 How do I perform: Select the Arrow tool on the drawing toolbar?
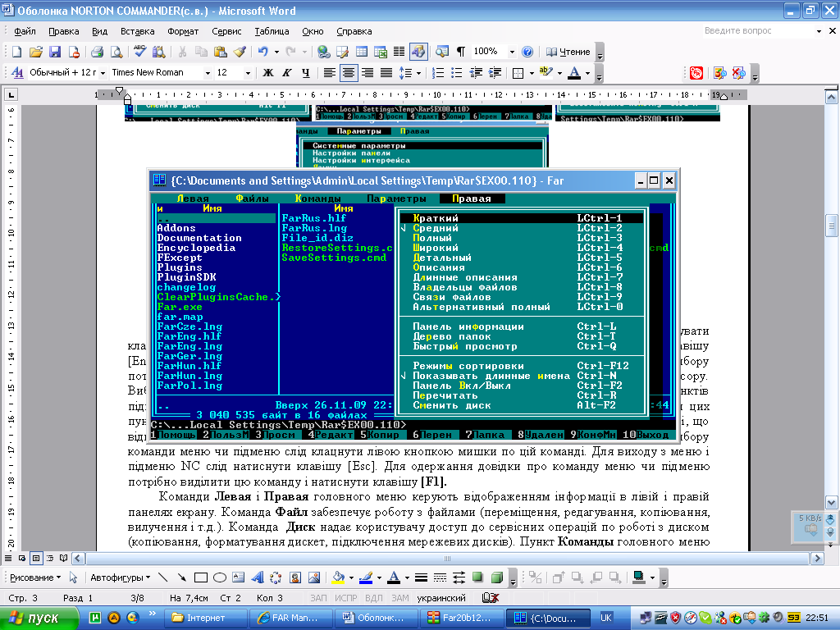182,577
